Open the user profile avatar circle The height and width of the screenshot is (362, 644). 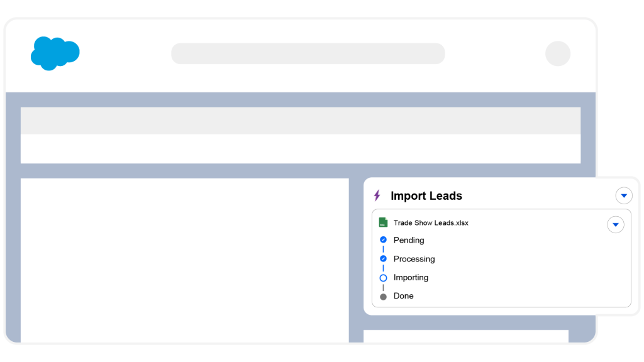(x=558, y=53)
